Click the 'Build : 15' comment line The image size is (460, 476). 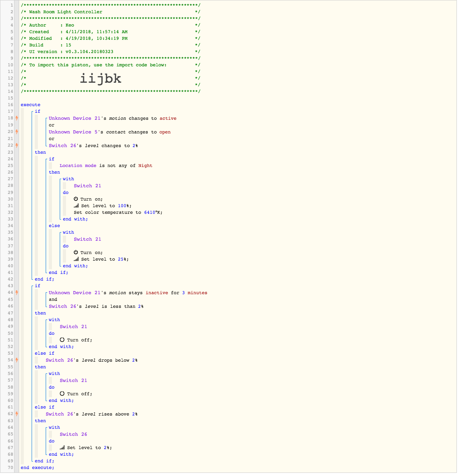click(50, 45)
